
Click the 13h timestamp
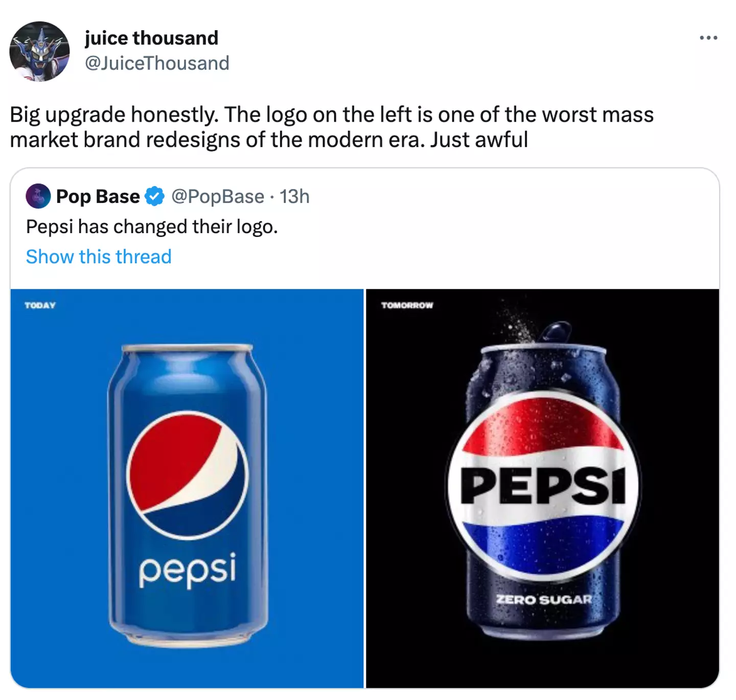[x=294, y=196]
